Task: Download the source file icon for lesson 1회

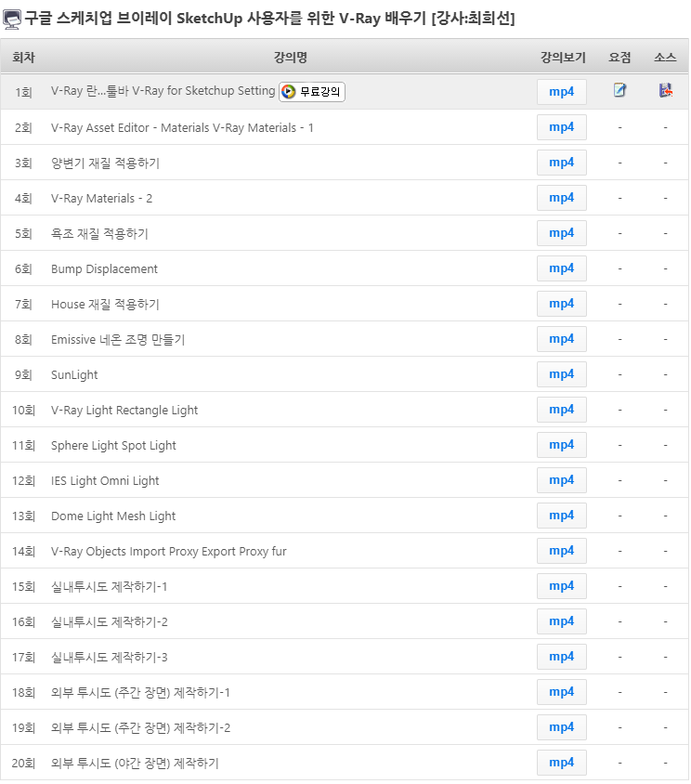Action: click(666, 90)
